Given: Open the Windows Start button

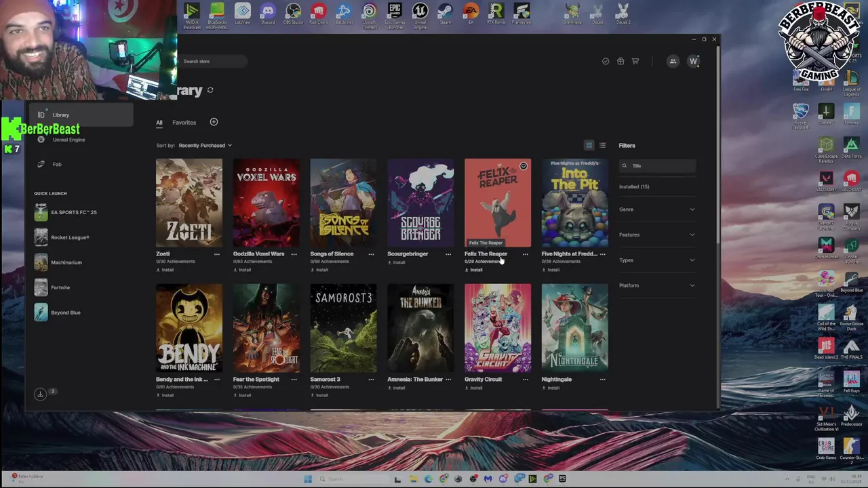Looking at the screenshot, I should coord(307,479).
